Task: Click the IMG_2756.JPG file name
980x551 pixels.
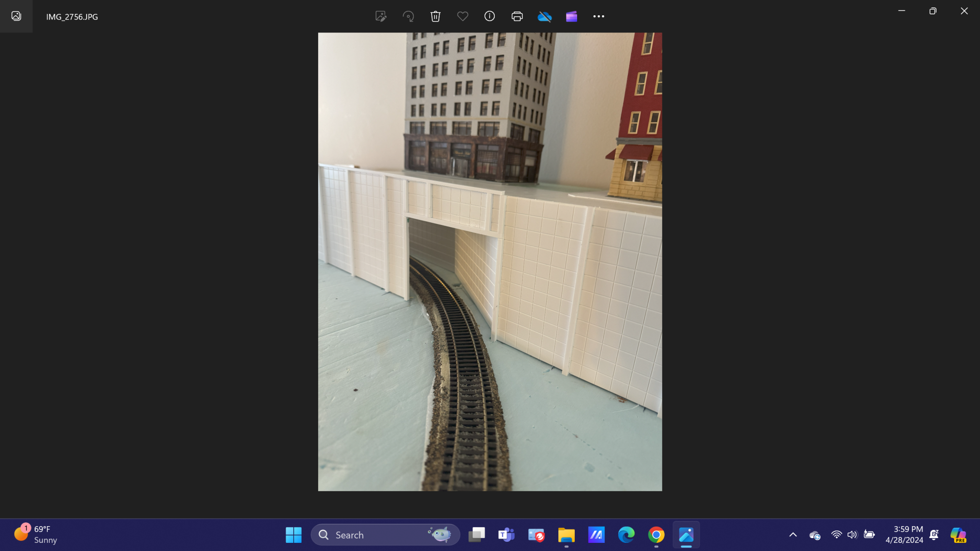Action: (x=72, y=17)
